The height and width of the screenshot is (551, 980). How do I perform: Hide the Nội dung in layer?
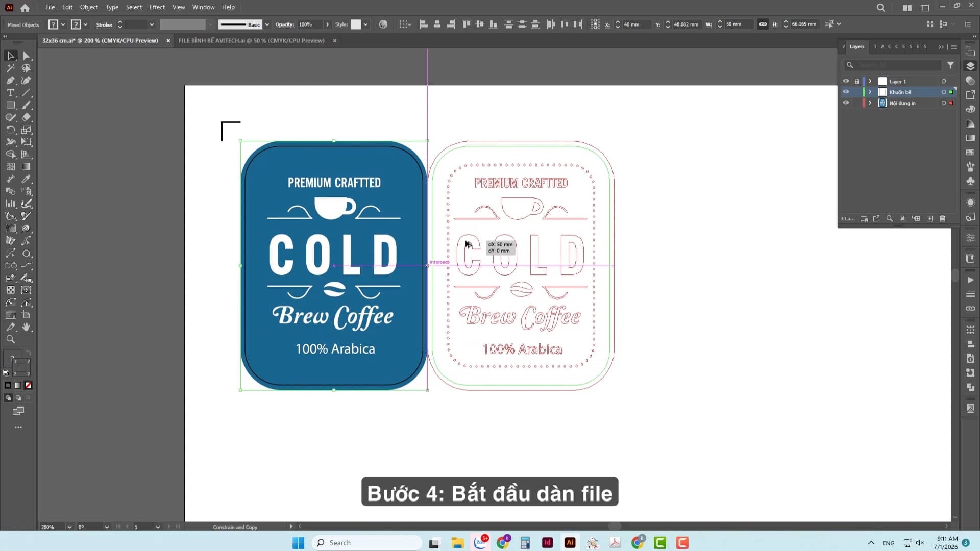846,103
